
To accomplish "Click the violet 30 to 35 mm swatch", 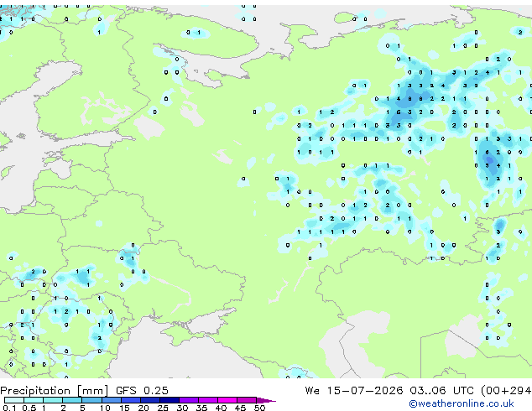I will pyautogui.click(x=189, y=400).
